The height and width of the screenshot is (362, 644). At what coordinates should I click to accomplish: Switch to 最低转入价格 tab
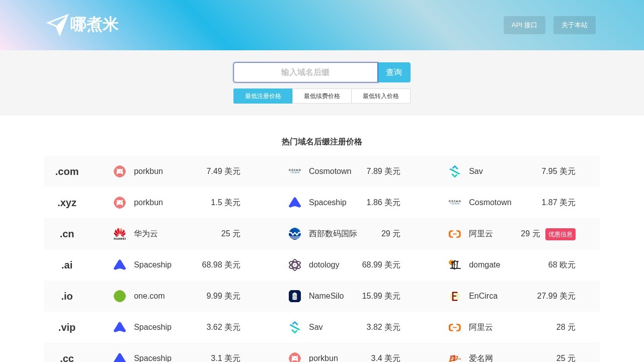coord(381,96)
